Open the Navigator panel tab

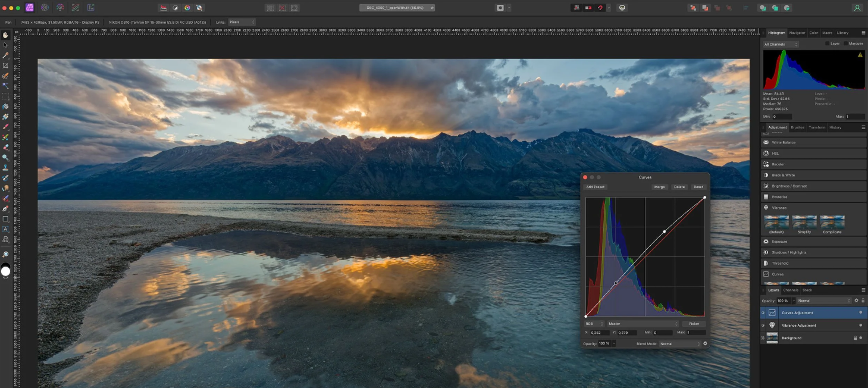point(797,33)
